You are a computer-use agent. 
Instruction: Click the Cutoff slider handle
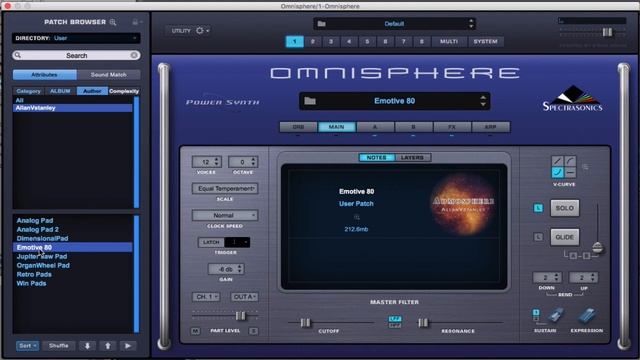(x=305, y=323)
